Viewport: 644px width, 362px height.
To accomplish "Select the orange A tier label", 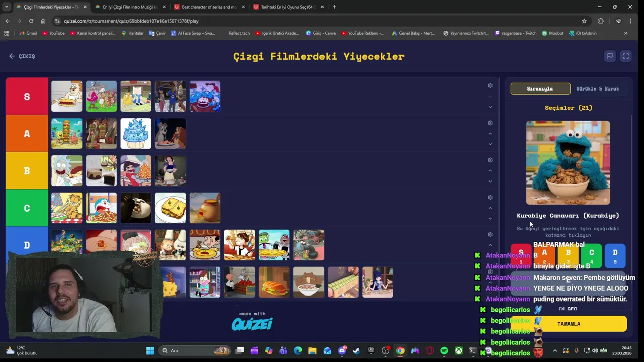I will click(27, 134).
